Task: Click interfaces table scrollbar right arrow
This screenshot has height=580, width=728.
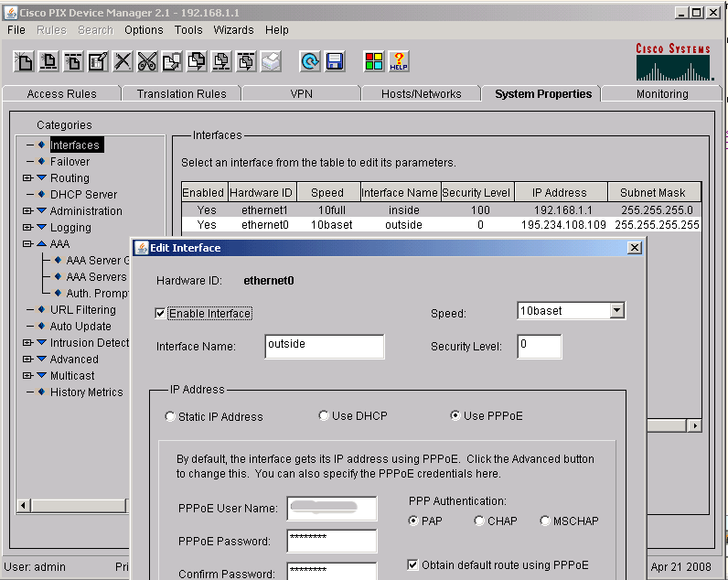Action: point(694,425)
